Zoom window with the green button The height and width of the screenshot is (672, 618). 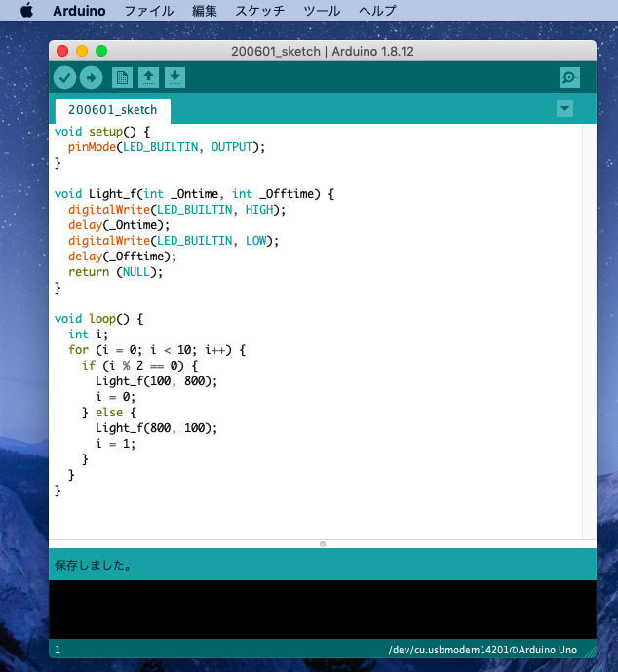pyautogui.click(x=101, y=51)
